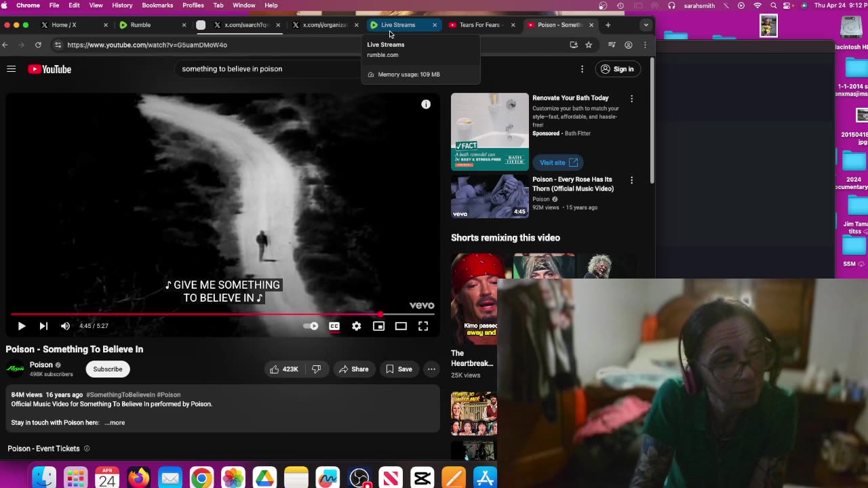Image resolution: width=868 pixels, height=488 pixels.
Task: Toggle theater mode on the player
Action: point(401,326)
